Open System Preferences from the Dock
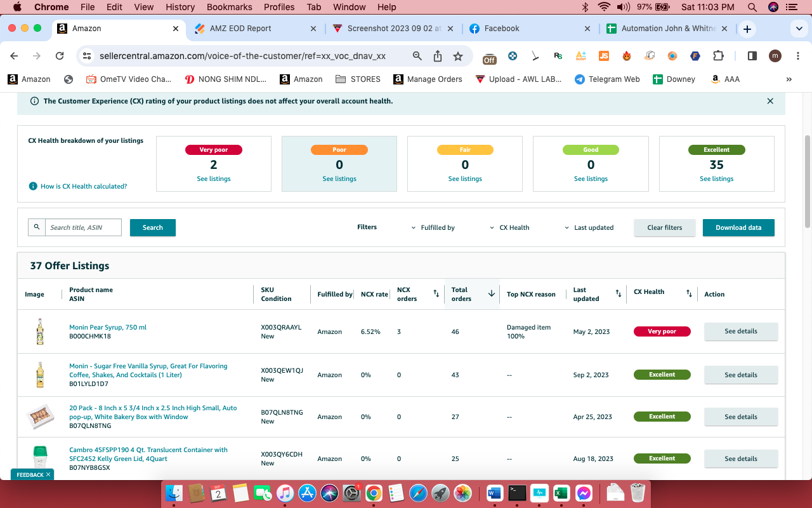 [351, 493]
